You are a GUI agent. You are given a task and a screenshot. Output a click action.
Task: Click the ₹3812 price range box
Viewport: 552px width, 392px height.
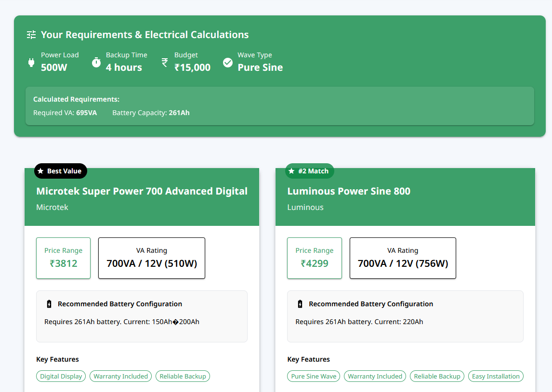64,258
